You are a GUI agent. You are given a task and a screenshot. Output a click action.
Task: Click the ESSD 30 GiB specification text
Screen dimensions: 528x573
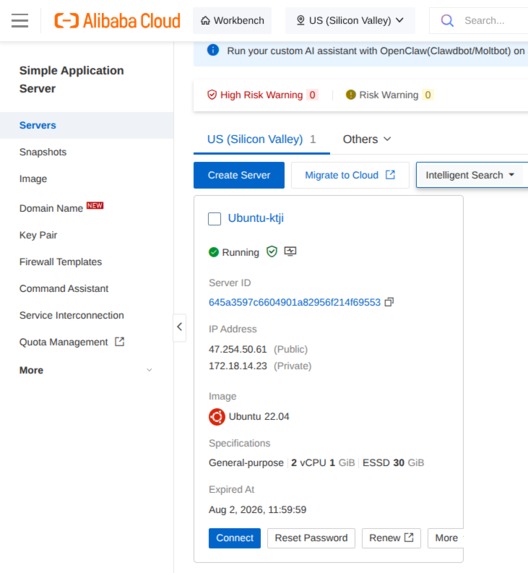(393, 463)
